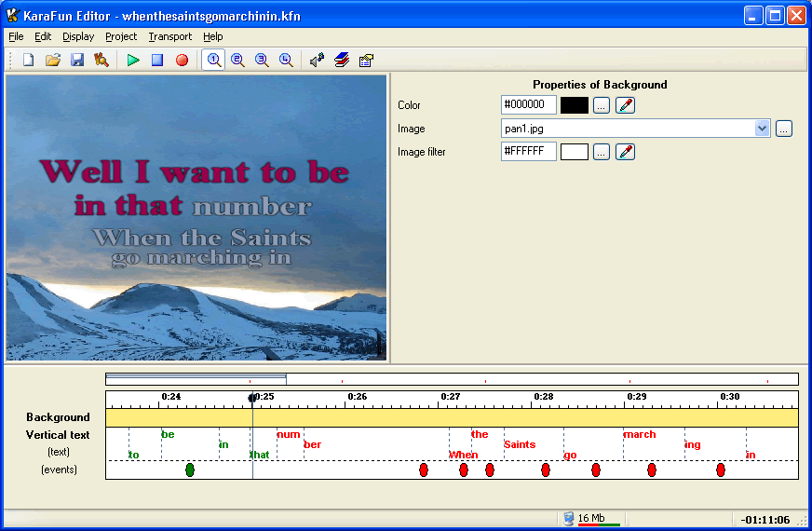Click the #FFFFFF Image filter hex field

(529, 152)
